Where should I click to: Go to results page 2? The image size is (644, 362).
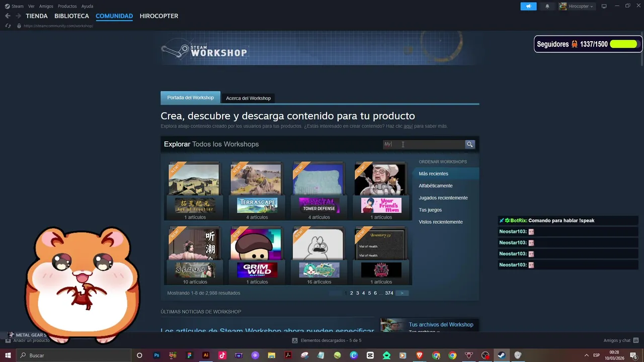coord(352,293)
